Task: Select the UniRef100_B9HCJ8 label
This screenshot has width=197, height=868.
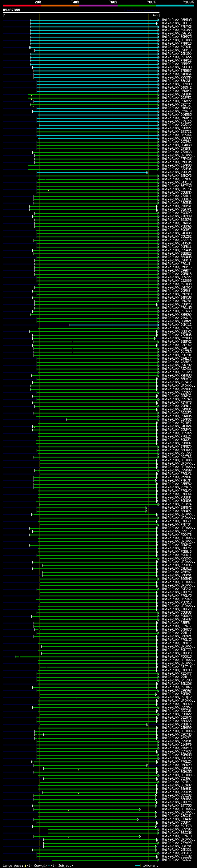Action: click(177, 50)
